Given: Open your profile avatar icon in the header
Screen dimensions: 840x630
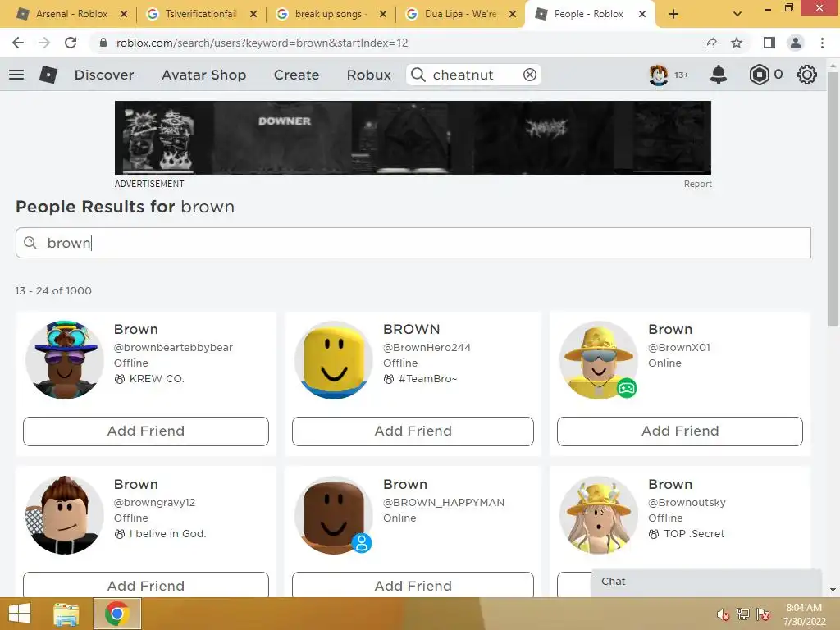Looking at the screenshot, I should tap(659, 75).
